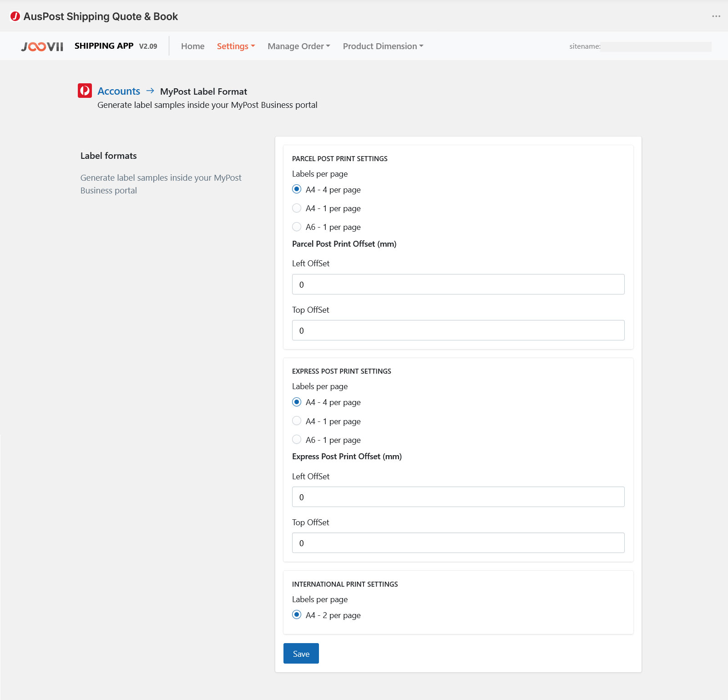This screenshot has height=700, width=728.
Task: Click the Joovii logo
Action: [x=42, y=46]
